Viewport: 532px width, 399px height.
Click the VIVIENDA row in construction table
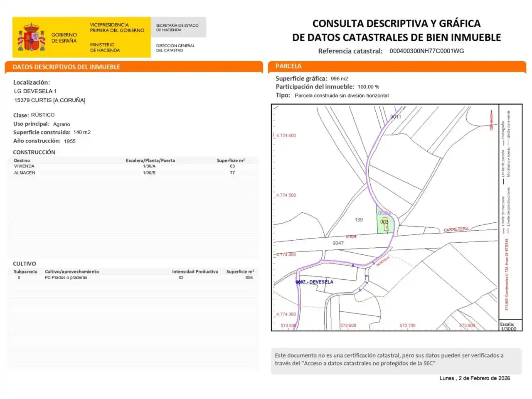[133, 166]
